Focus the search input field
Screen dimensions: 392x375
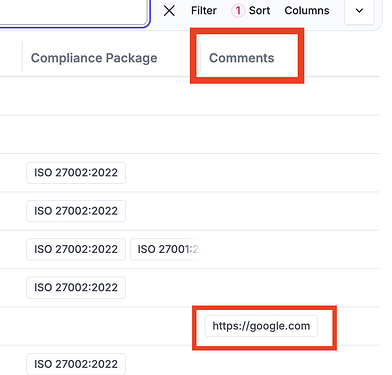point(73,12)
